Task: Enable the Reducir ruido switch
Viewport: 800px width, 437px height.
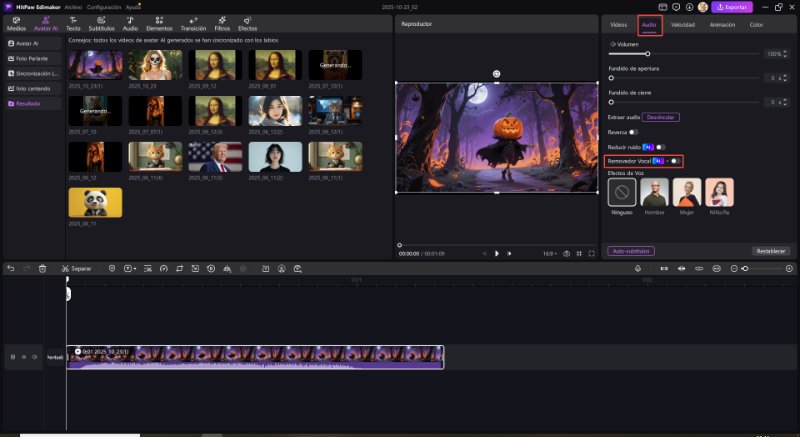Action: click(660, 147)
